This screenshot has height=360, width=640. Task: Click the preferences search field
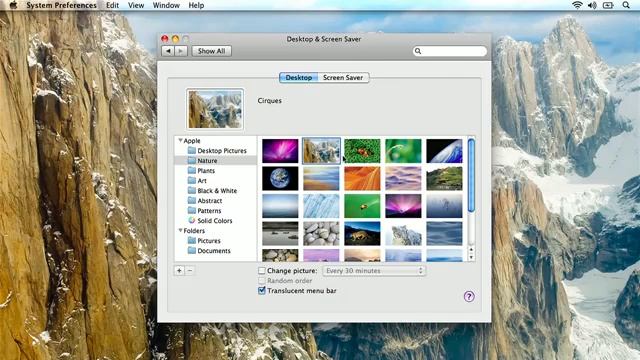pyautogui.click(x=450, y=51)
